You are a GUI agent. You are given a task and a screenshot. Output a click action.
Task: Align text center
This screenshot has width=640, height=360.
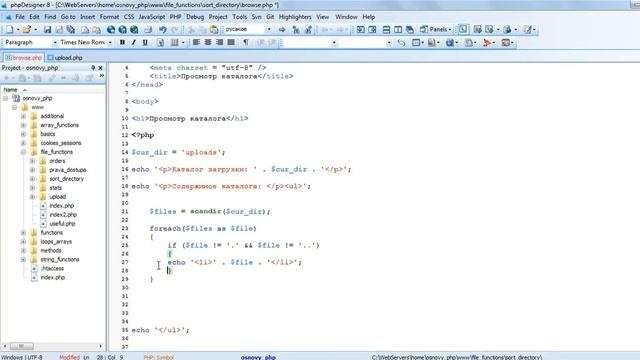[x=208, y=42]
